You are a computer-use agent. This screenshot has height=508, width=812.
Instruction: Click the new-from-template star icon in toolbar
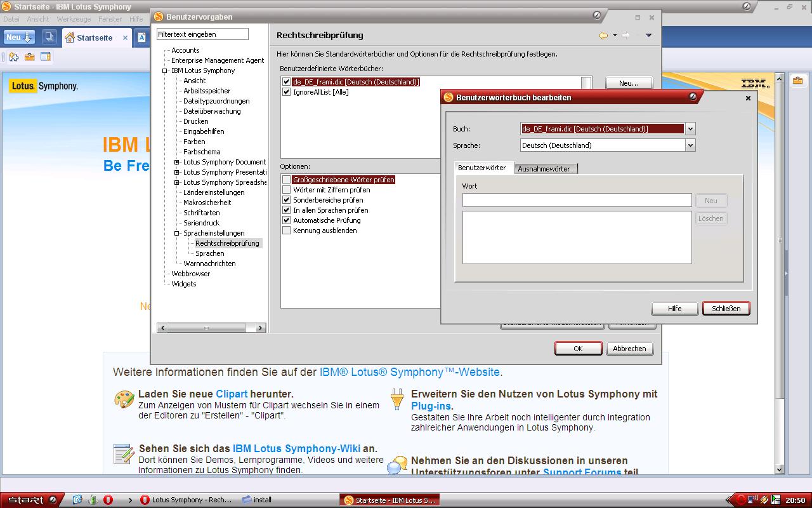point(14,57)
